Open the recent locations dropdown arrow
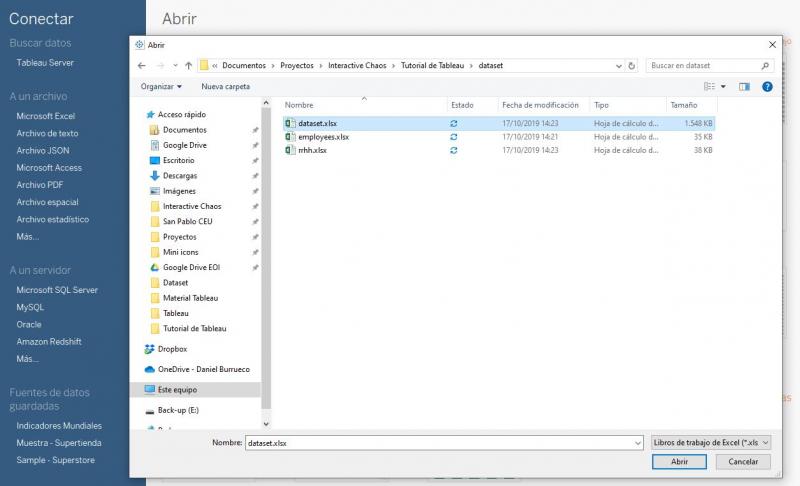Image resolution: width=800 pixels, height=486 pixels. 175,65
